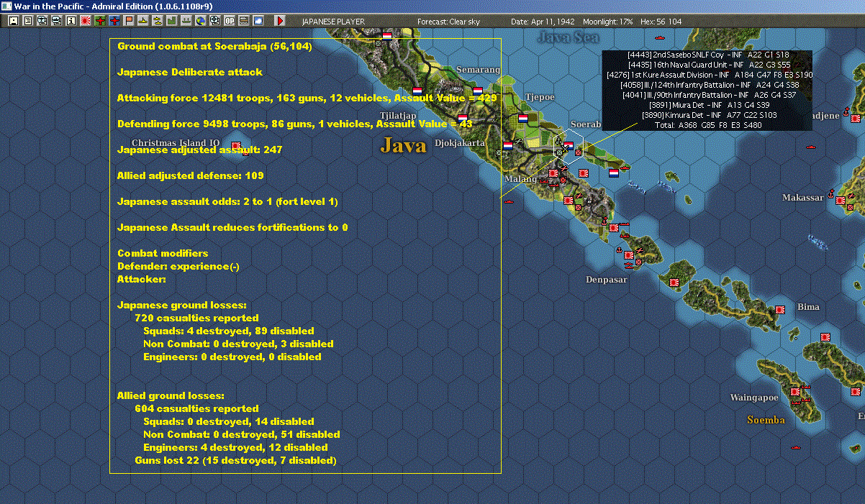Click the Kimura Det unit line
Screen dimensions: 865x504
coord(708,115)
